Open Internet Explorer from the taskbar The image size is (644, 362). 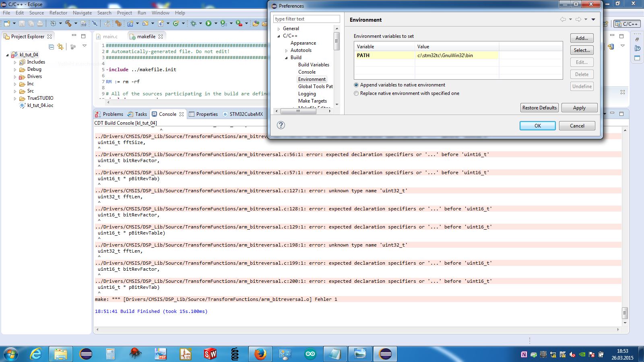[x=36, y=354]
